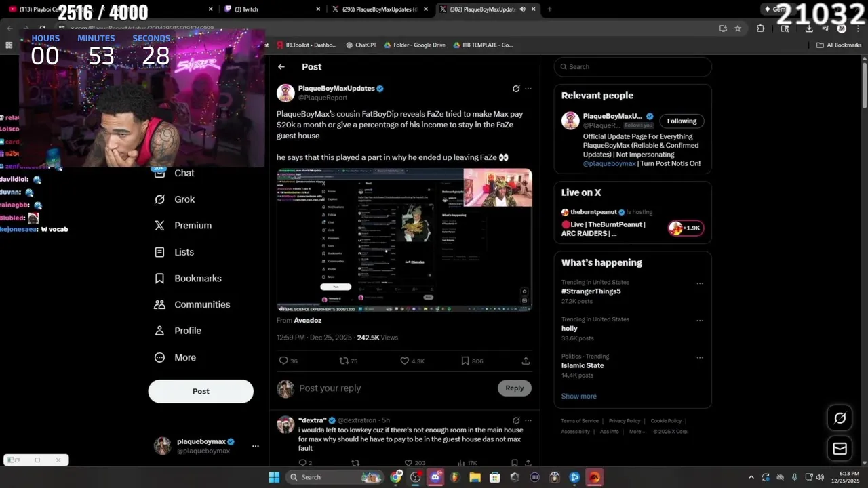Click the gray Reply button
Screen dimensions: 868x488
(515, 388)
